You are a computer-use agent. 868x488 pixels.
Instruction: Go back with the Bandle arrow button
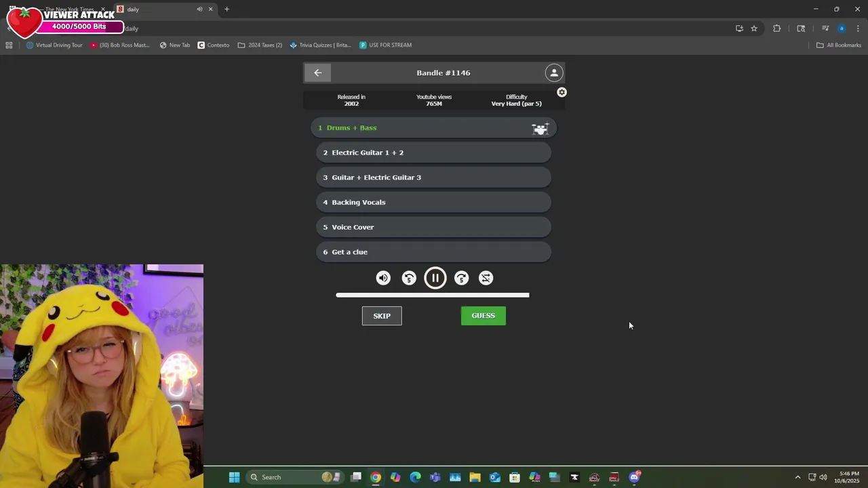point(317,73)
